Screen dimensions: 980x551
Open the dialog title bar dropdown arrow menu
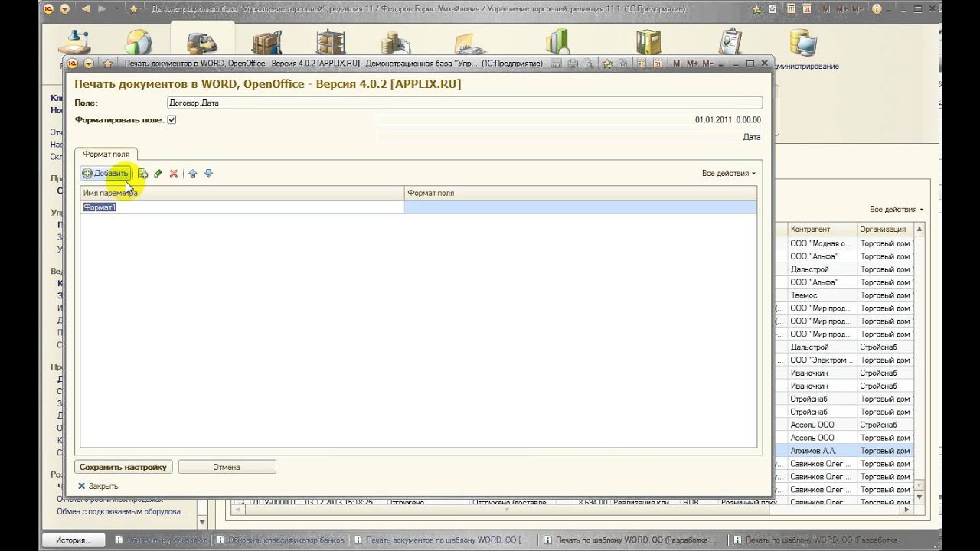89,64
